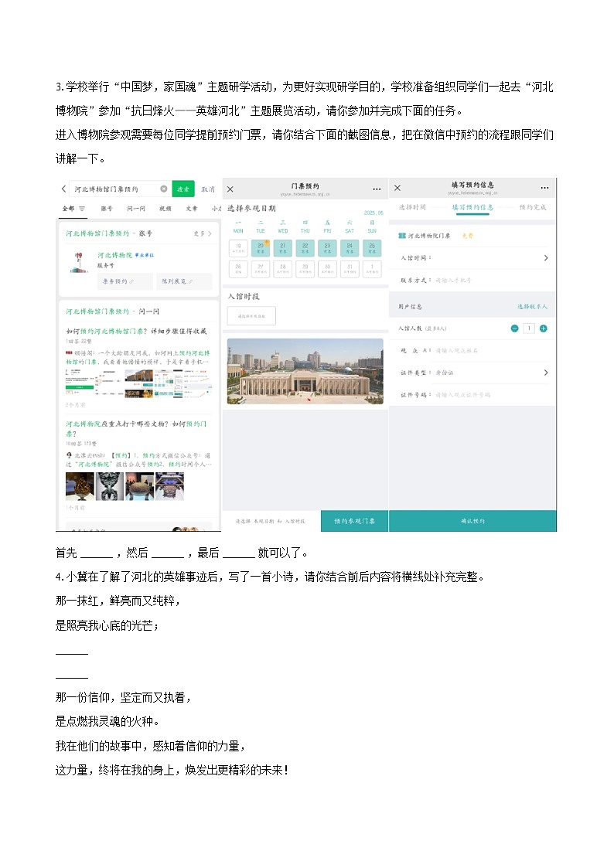This screenshot has height=868, width=614.
Task: Focus the 证件号码 input field
Action: click(x=490, y=395)
